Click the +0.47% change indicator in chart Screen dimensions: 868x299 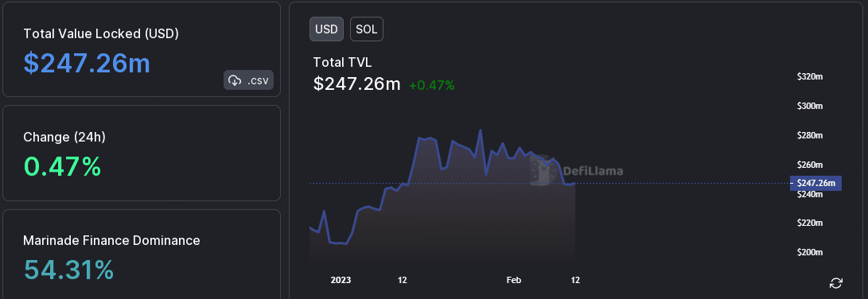pyautogui.click(x=432, y=85)
